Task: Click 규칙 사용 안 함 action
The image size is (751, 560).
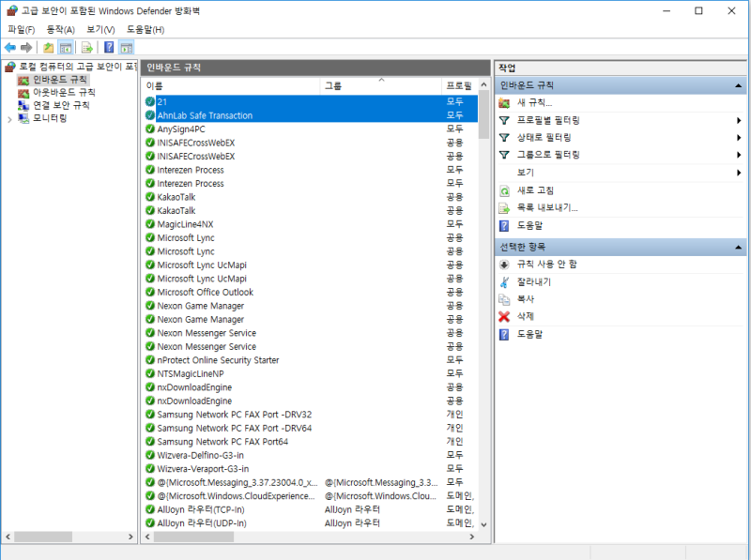Action: point(547,265)
